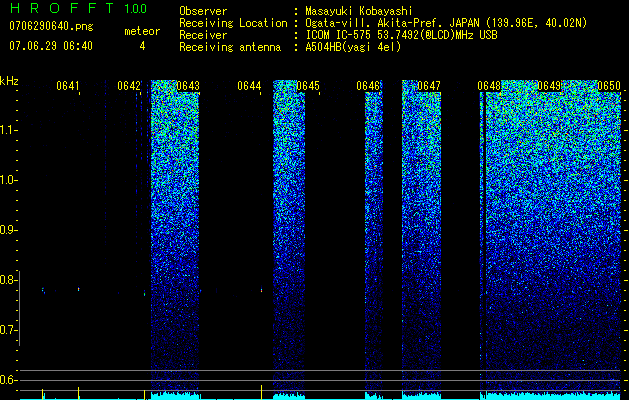Click the HROFFT 1.0.0 title text

coord(78,8)
